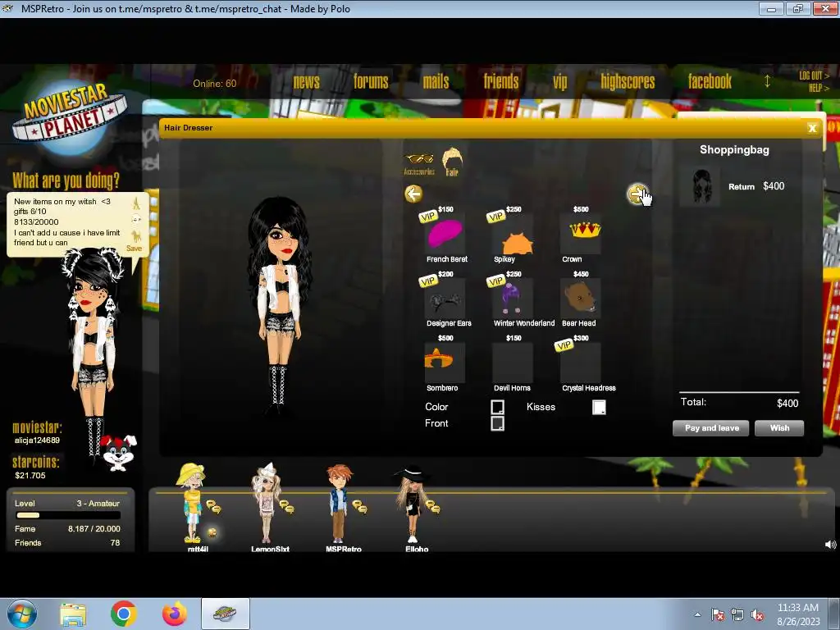
Task: Open the Kisses color swatch
Action: pyautogui.click(x=599, y=407)
